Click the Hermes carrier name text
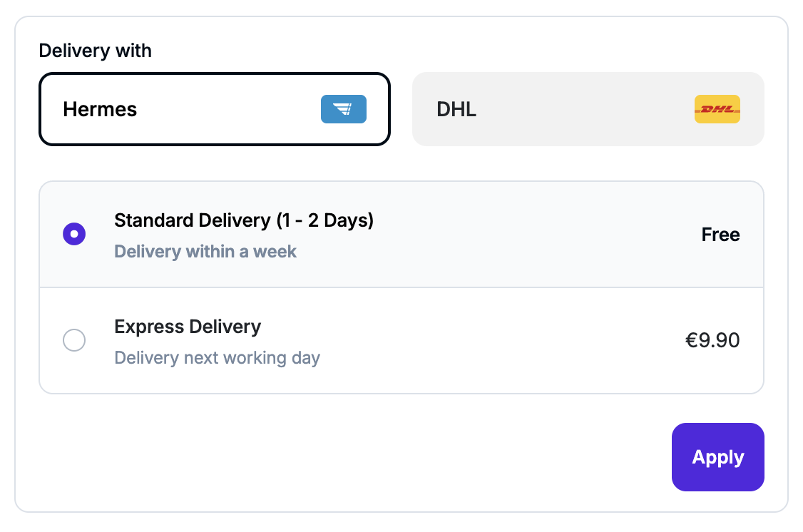803x532 pixels. (x=100, y=109)
